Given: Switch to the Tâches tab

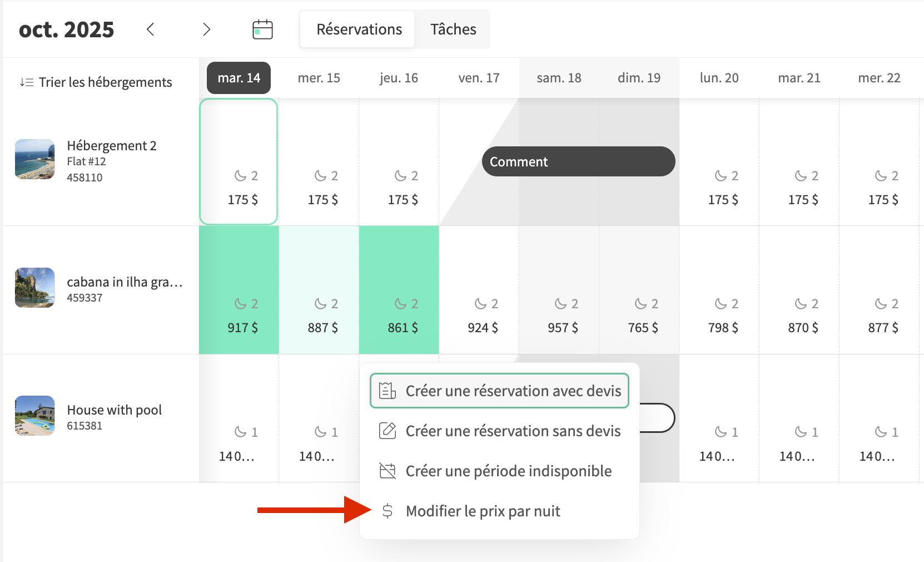Looking at the screenshot, I should [x=453, y=29].
